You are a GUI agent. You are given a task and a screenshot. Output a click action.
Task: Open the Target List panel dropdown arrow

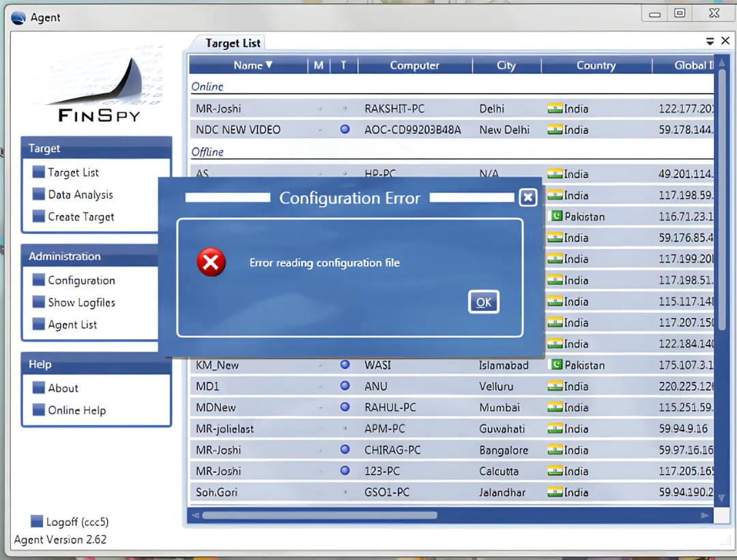tap(710, 42)
